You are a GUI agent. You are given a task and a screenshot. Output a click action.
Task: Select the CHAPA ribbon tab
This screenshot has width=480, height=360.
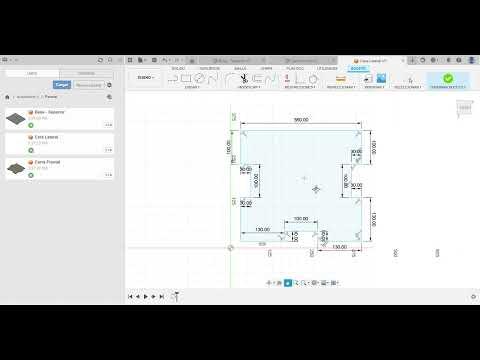(x=266, y=68)
